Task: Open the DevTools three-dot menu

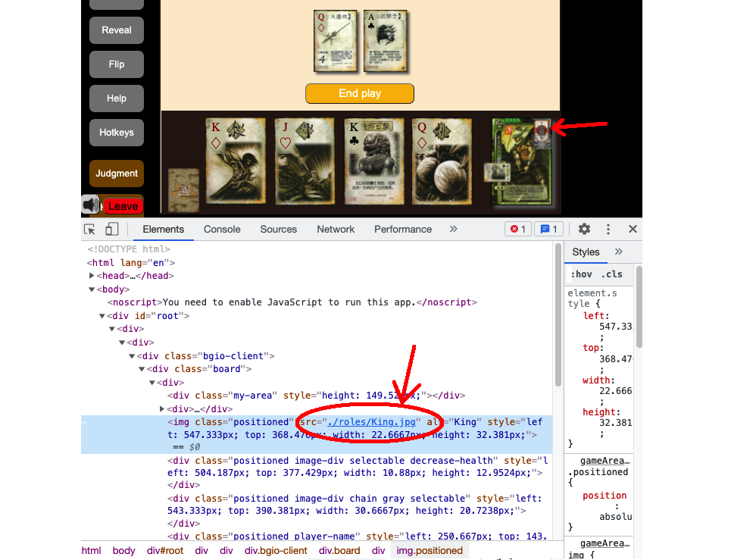Action: pyautogui.click(x=608, y=229)
